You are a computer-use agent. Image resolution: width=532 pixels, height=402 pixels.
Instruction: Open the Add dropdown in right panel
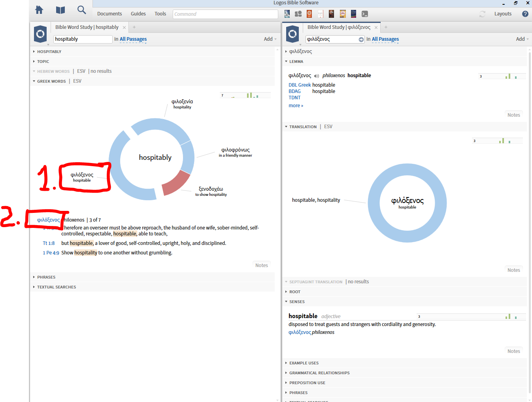tap(523, 39)
